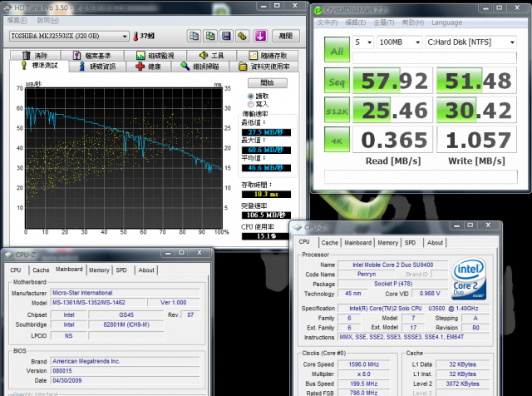This screenshot has width=532, height=396.
Task: Switch to Mainboard tab in CPU-Z Processor window
Action: click(x=358, y=243)
